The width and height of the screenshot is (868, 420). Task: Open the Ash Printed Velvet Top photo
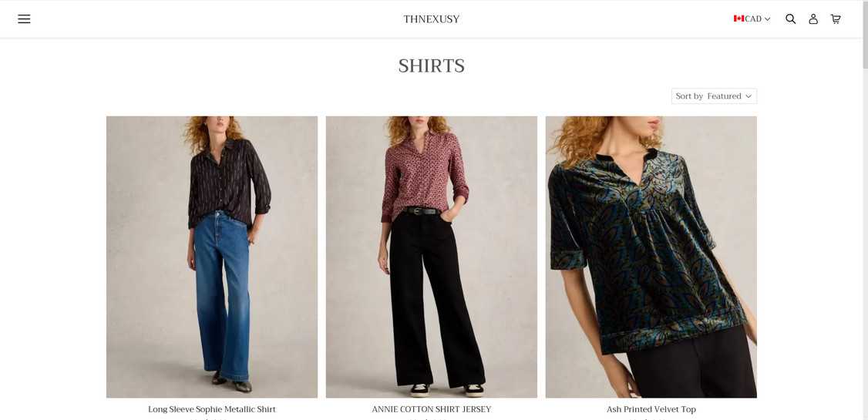click(x=651, y=257)
